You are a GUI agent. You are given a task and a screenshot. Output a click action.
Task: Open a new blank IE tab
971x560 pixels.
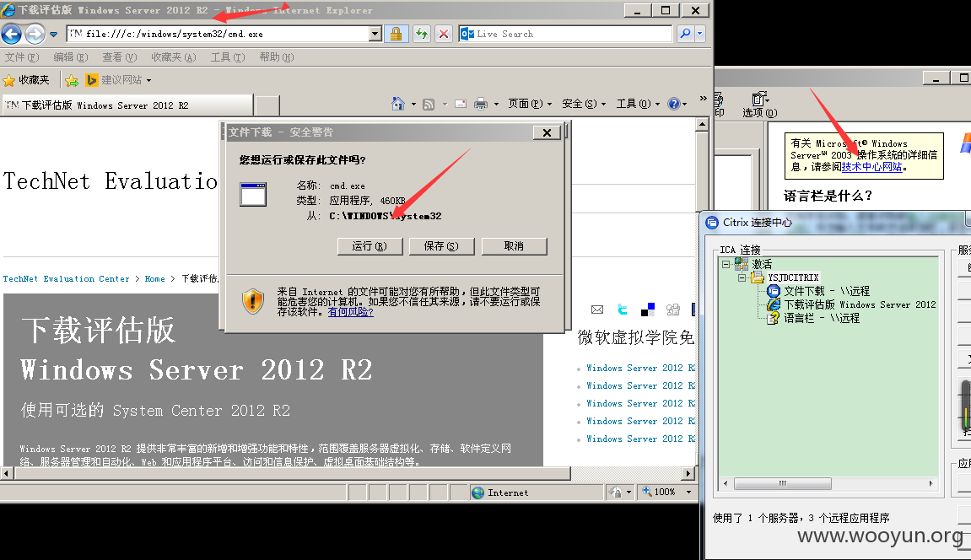(267, 105)
